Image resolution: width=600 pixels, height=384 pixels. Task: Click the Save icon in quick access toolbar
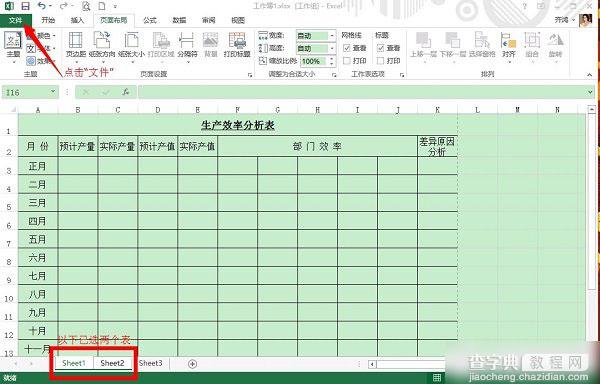click(x=25, y=6)
